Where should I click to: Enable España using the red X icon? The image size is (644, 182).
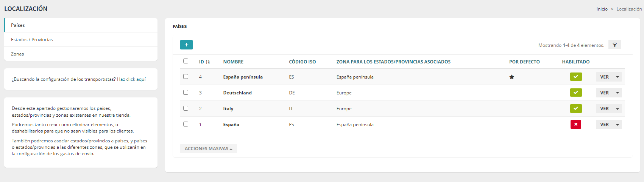pyautogui.click(x=575, y=125)
